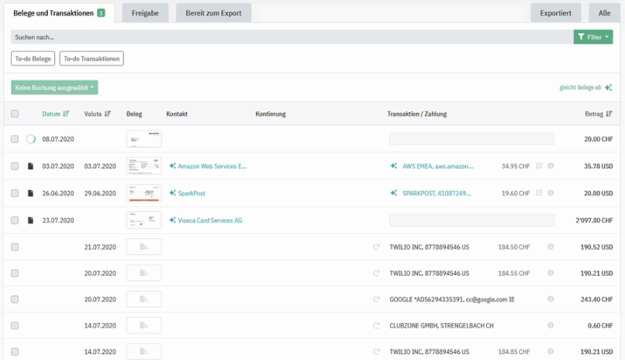This screenshot has width=625, height=364.
Task: Open Amazon Web Services receipt thumbnail
Action: (144, 166)
